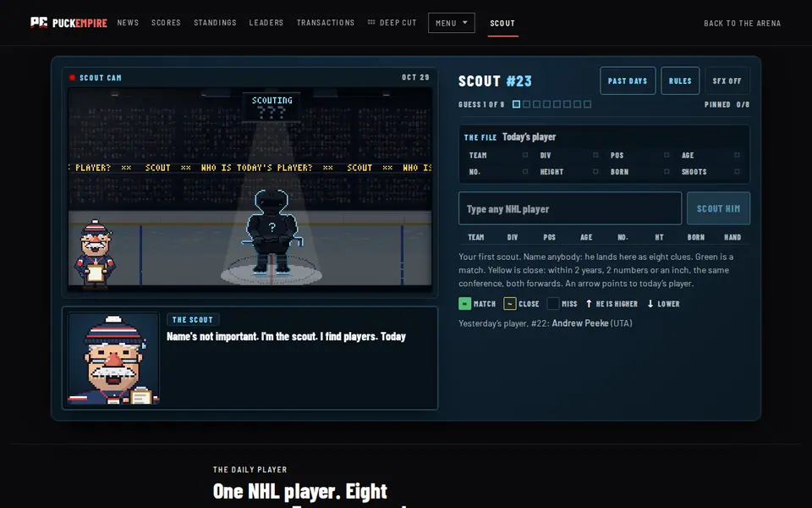
Task: Click the up arrow He Is Higher icon
Action: click(x=589, y=304)
